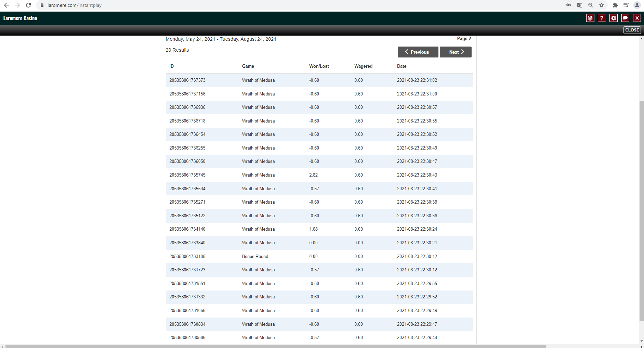Click the vertical scrollbar thumb

(x=641, y=210)
